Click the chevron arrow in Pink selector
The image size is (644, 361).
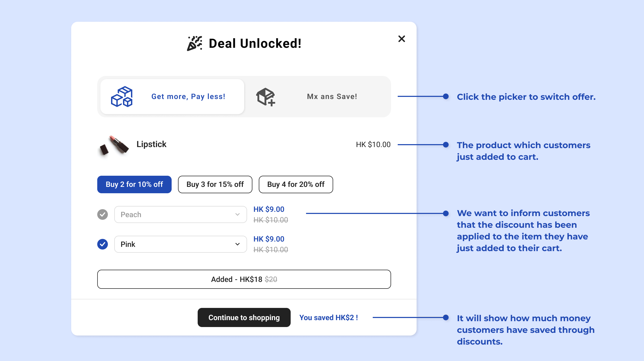click(238, 244)
